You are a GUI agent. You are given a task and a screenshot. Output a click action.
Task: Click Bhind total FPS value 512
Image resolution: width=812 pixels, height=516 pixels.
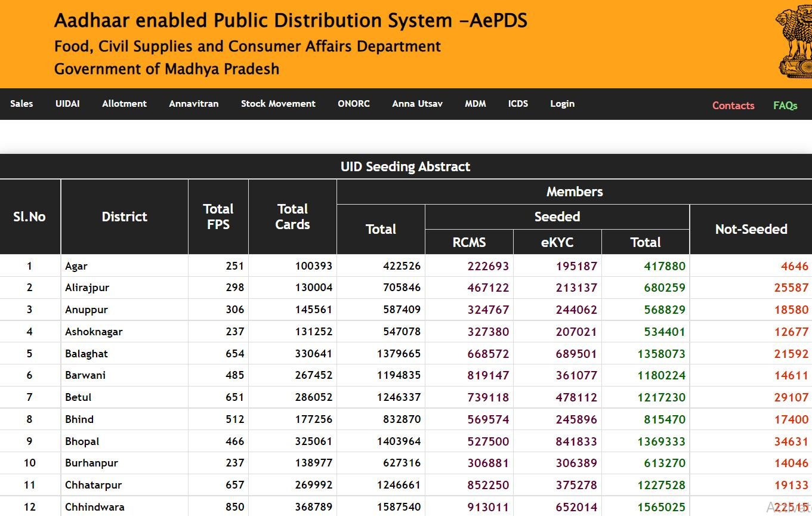click(x=235, y=419)
